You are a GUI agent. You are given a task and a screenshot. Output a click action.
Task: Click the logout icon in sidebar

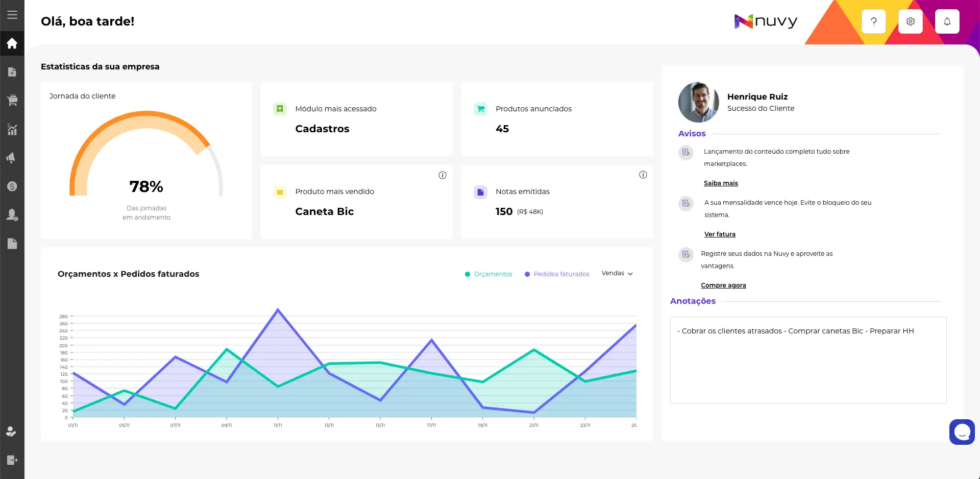pos(12,460)
